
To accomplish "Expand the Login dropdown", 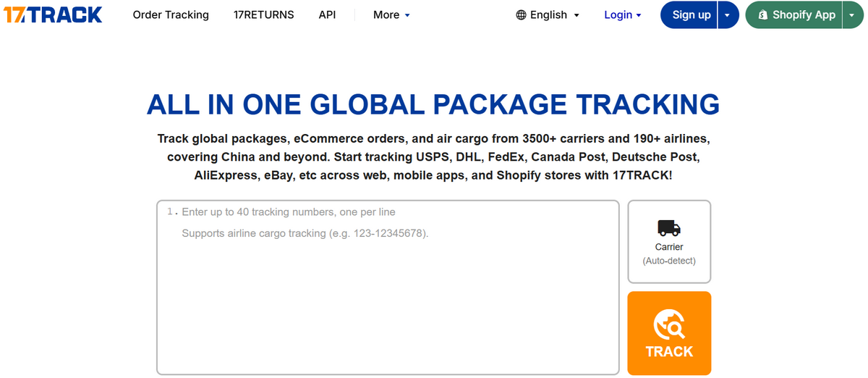I will click(x=623, y=15).
